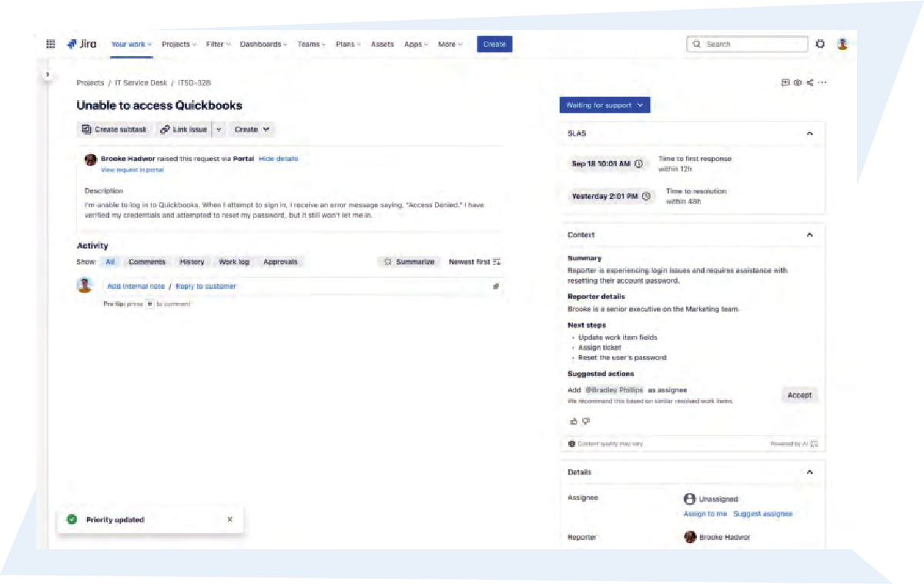Screen dimensions: 924x584
Task: Open Your work menu
Action: 132,45
